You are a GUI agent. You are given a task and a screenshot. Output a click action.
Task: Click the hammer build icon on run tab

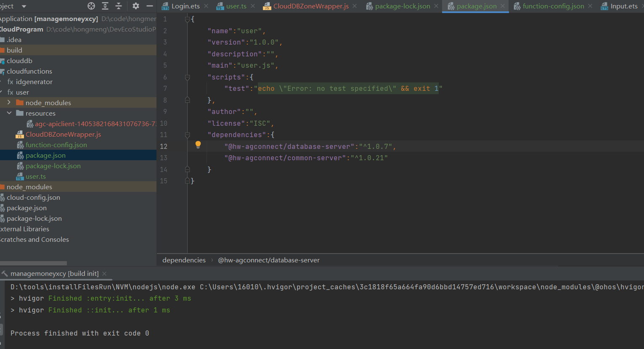tap(5, 273)
